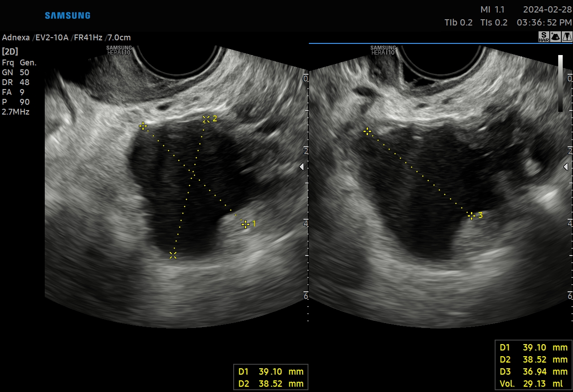Screen dimensions: 573x392
Task: Click the GN 50 gain parameter
Action: (x=16, y=72)
